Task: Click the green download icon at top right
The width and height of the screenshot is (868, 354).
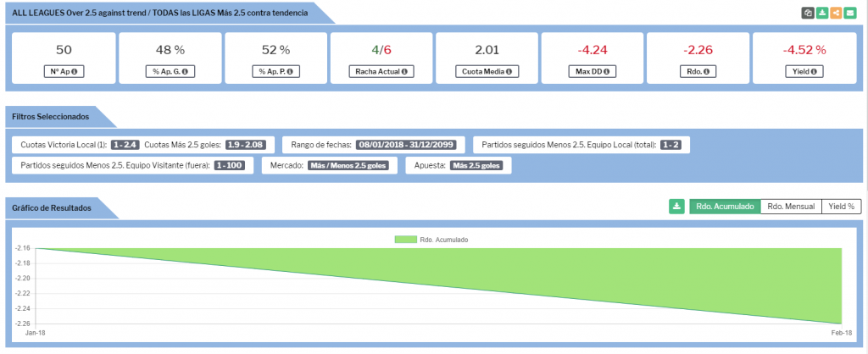Action: point(821,13)
